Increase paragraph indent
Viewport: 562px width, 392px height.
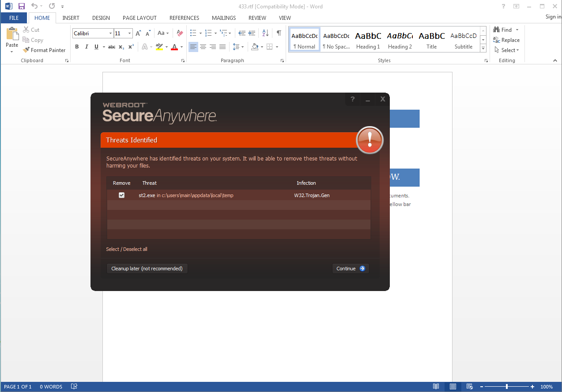252,33
